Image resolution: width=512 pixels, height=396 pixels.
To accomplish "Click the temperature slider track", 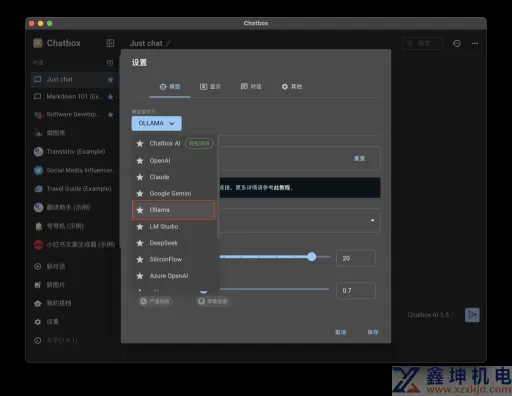I will point(273,289).
